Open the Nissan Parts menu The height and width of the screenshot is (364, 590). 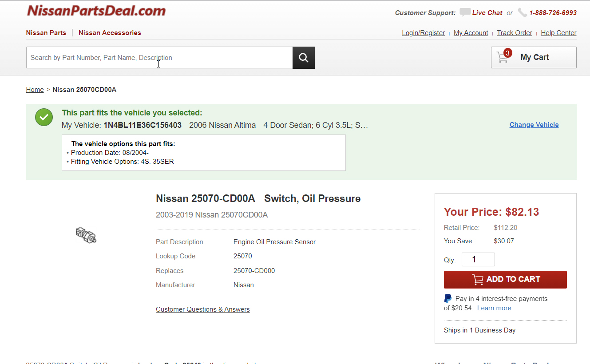(x=46, y=33)
